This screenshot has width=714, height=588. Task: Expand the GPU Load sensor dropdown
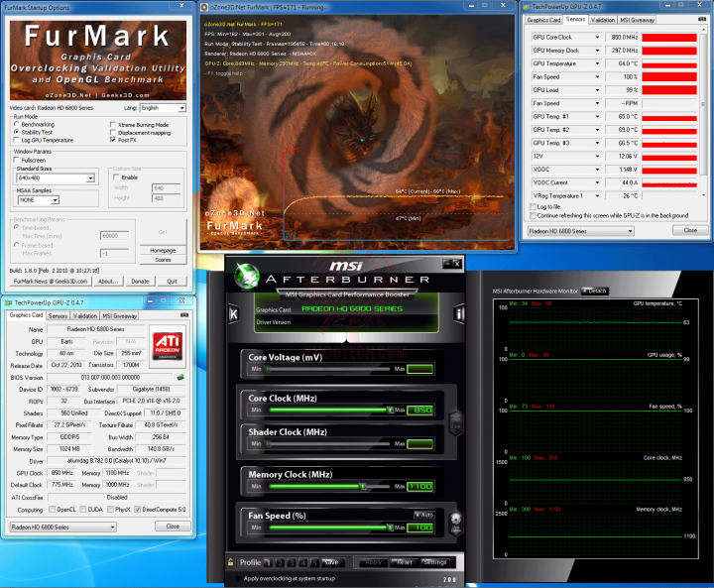point(597,89)
